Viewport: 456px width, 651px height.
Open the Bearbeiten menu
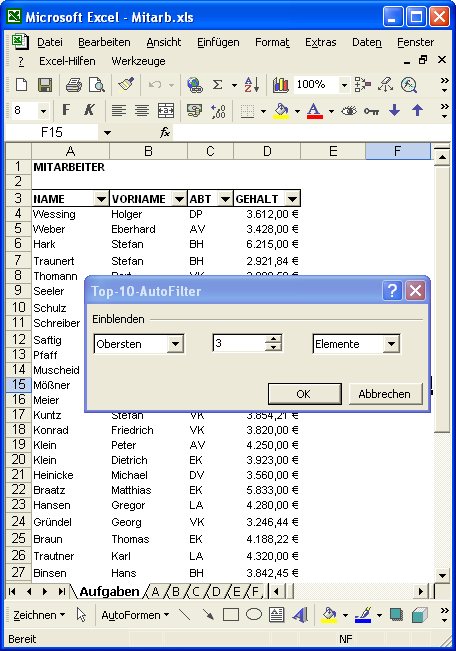104,42
